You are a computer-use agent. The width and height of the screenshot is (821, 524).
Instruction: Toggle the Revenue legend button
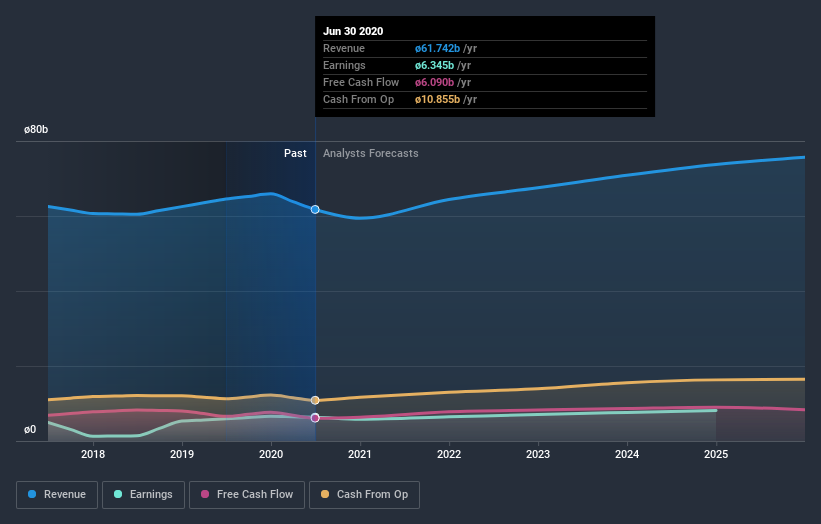pos(57,495)
